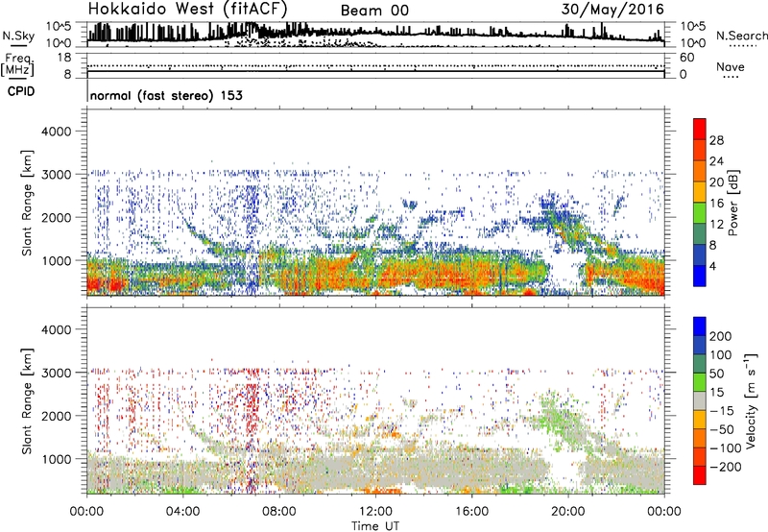Click the "4" Power colorbar value
The image size is (768, 532).
click(x=712, y=266)
